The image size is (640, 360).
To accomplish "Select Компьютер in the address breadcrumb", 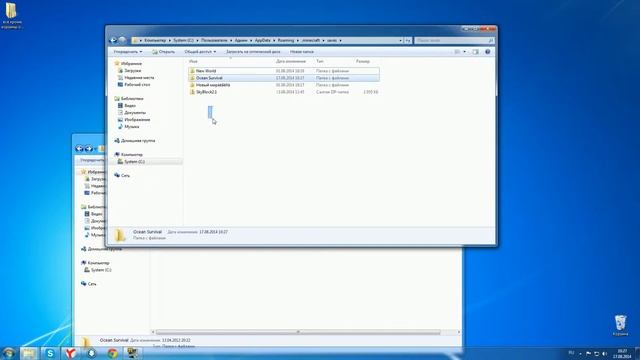I will [155, 40].
